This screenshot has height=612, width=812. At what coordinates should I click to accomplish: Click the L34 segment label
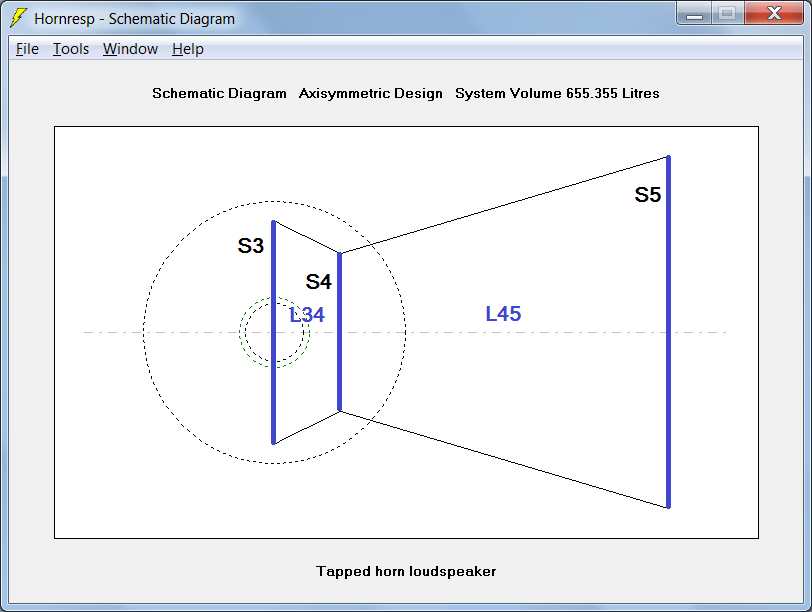(x=307, y=315)
